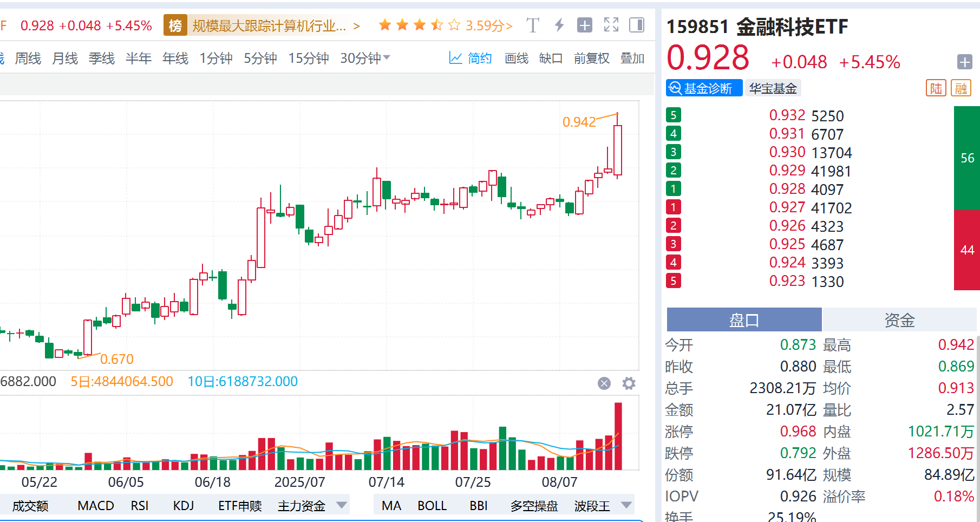Toggle 叠加 overlay comparison
This screenshot has height=522, width=980.
coord(632,58)
